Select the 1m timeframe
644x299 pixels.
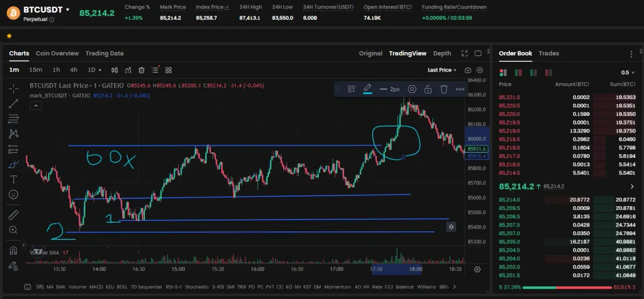tap(14, 70)
